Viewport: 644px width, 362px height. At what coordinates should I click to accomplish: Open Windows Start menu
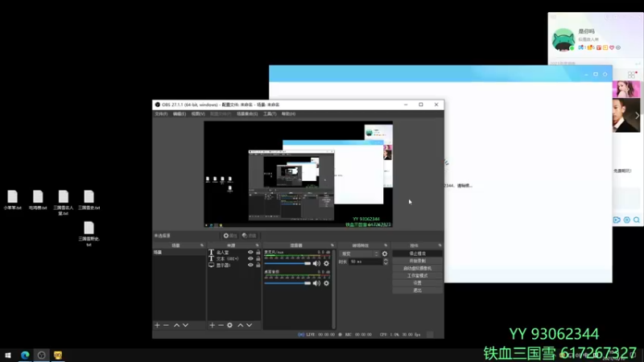pos(8,355)
